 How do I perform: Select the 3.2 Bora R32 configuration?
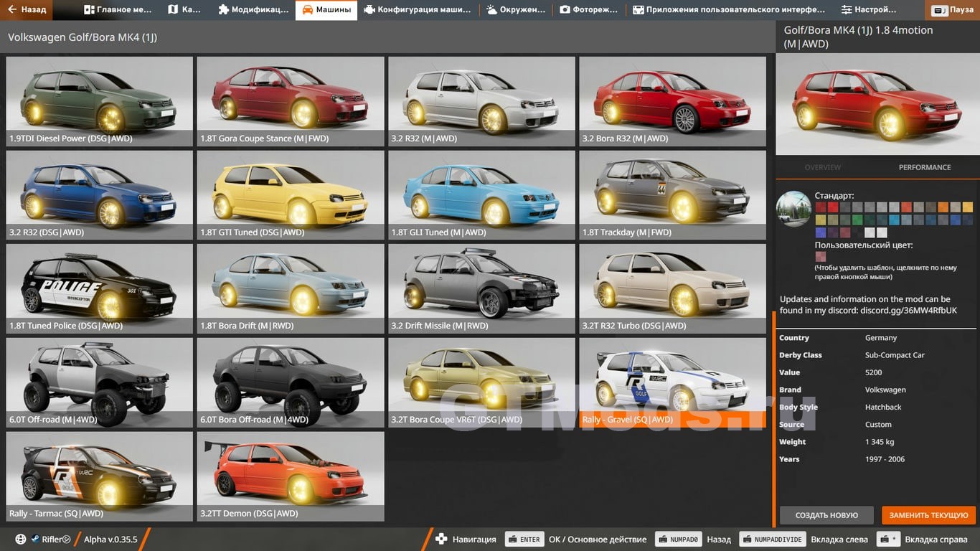tap(673, 102)
